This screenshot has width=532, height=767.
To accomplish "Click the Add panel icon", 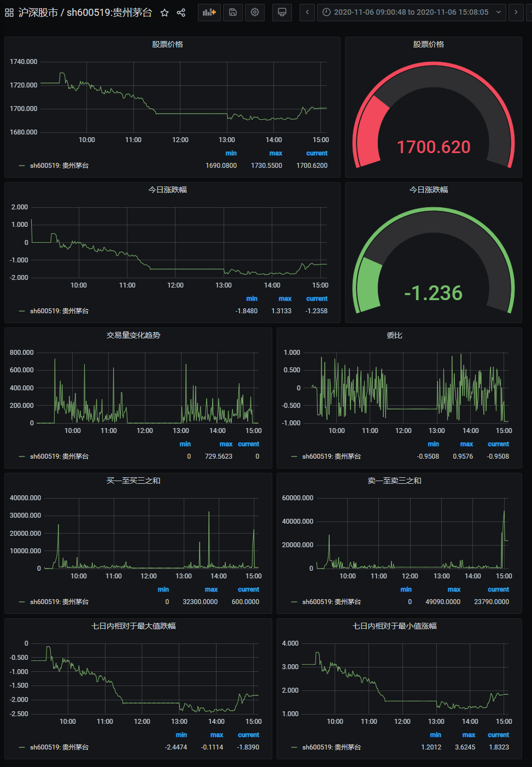I will 209,12.
